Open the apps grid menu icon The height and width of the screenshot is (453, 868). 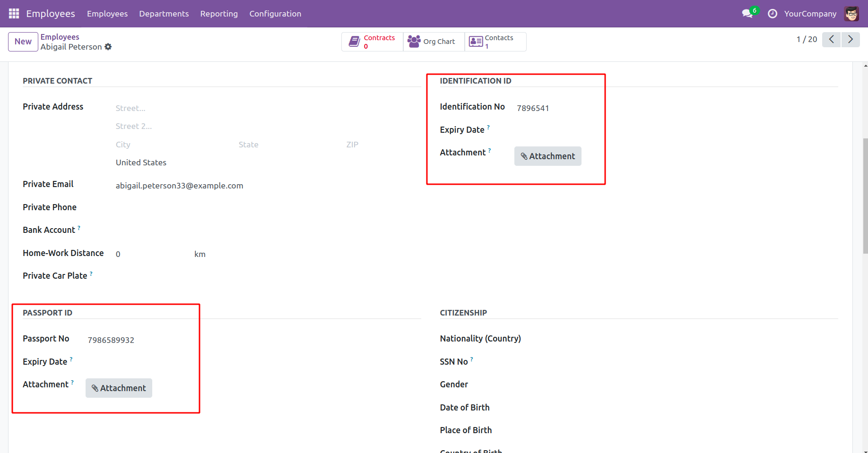click(x=14, y=14)
